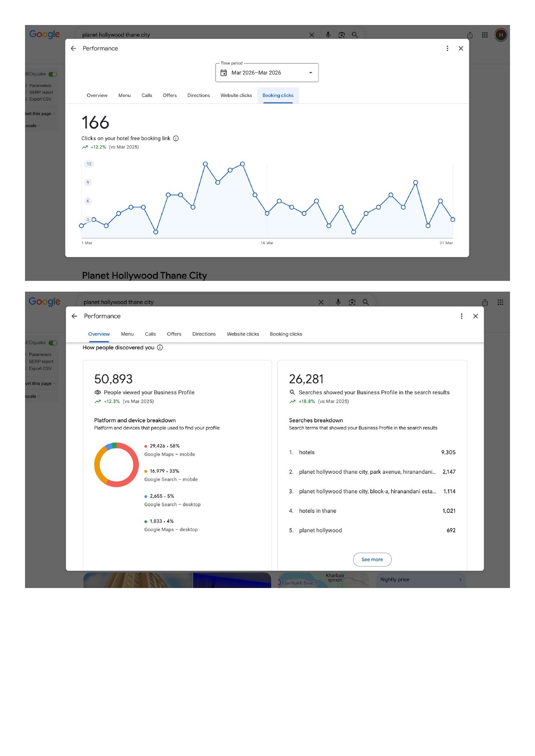Expand Locale in upper sidebar

33,126
